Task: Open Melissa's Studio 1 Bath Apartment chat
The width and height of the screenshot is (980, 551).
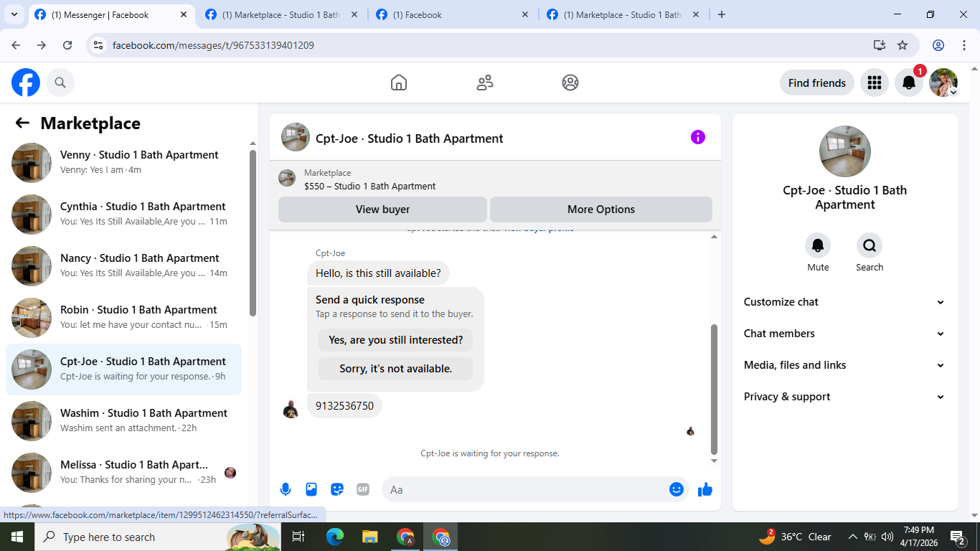Action: pos(123,473)
